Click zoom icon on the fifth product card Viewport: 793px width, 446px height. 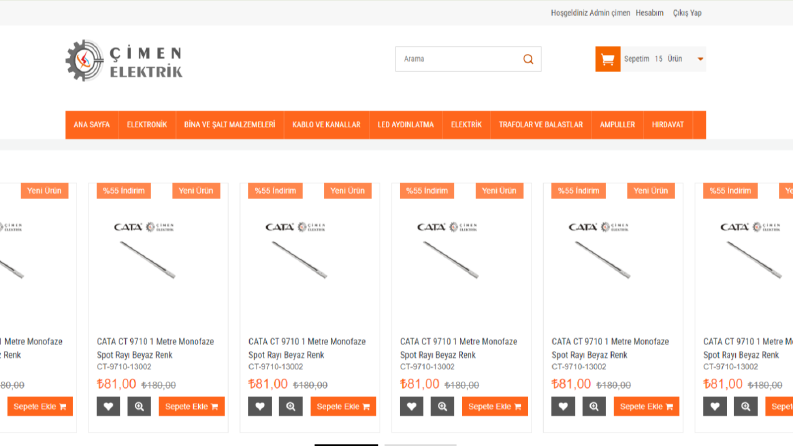coord(594,407)
